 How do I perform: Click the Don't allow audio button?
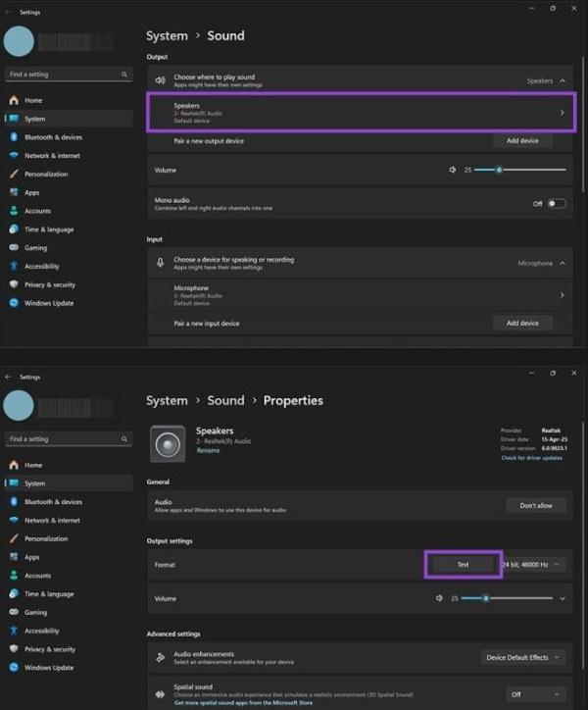[535, 505]
